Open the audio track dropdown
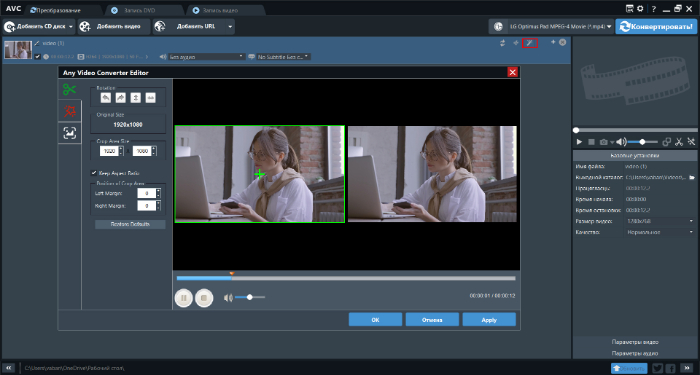The image size is (700, 375). pos(207,57)
